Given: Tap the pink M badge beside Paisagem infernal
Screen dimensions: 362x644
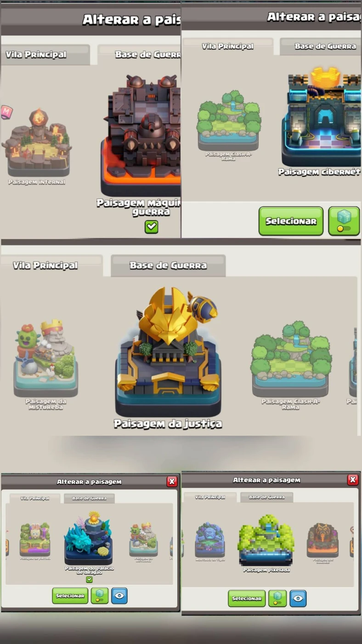Looking at the screenshot, I should [x=6, y=112].
